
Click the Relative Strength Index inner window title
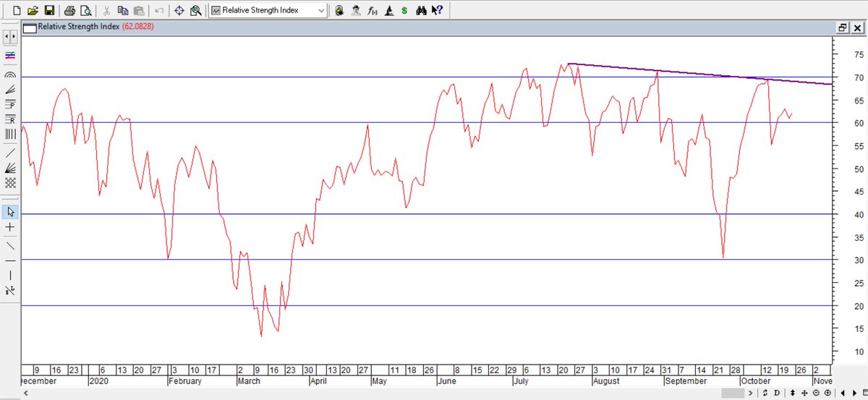click(79, 27)
